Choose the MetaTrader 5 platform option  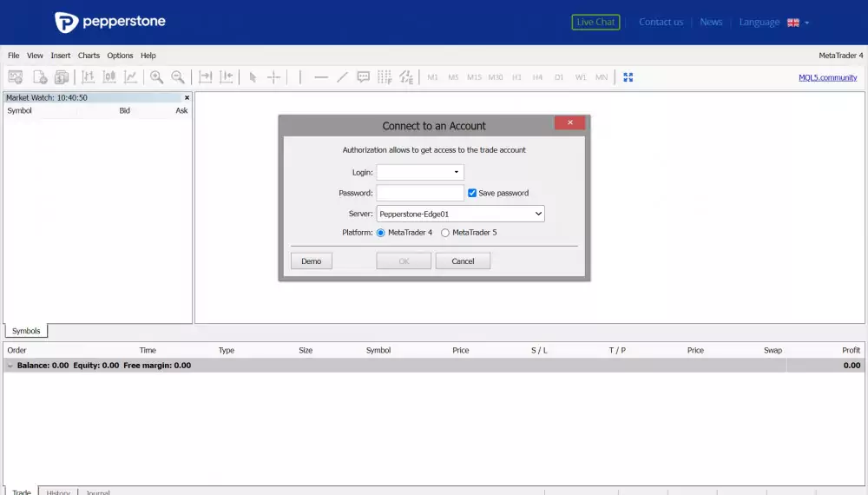(x=445, y=233)
